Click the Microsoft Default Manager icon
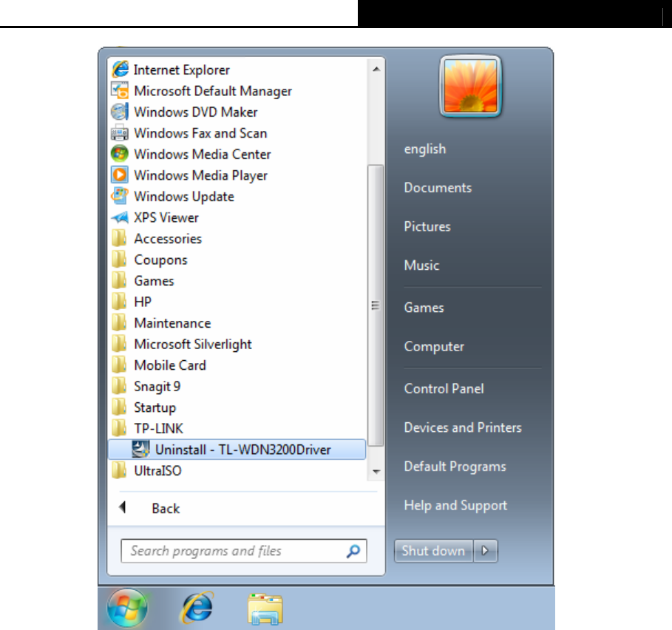The height and width of the screenshot is (630, 672). pyautogui.click(x=120, y=90)
